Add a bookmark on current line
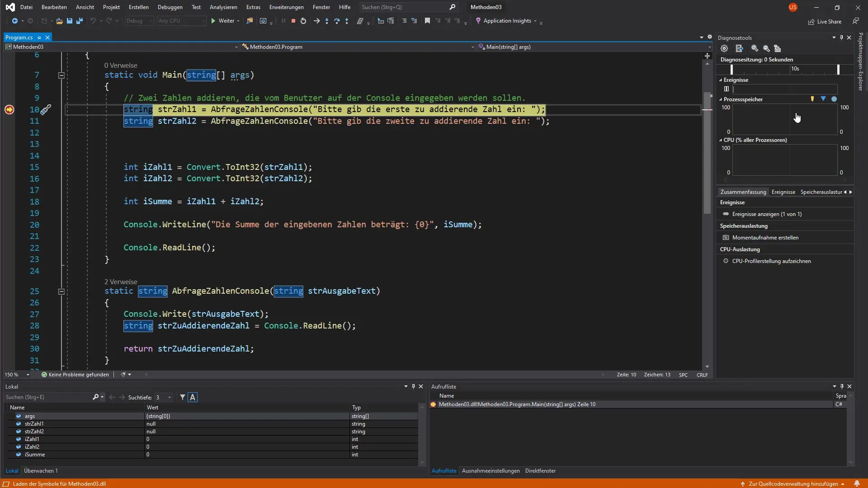This screenshot has width=868, height=488. (x=427, y=21)
